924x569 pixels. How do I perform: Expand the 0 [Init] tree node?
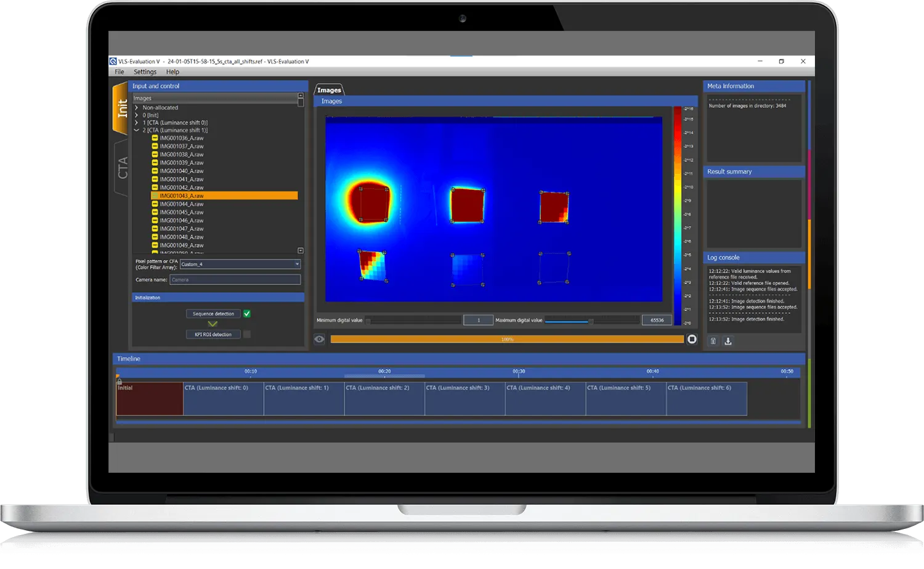click(137, 115)
